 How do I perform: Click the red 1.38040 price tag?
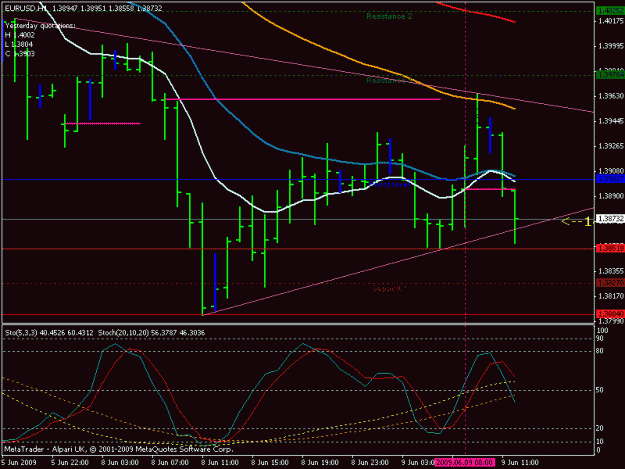click(x=610, y=314)
